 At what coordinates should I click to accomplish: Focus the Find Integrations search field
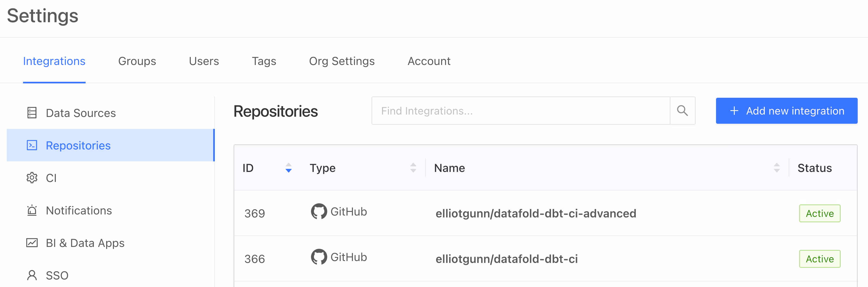pos(521,111)
